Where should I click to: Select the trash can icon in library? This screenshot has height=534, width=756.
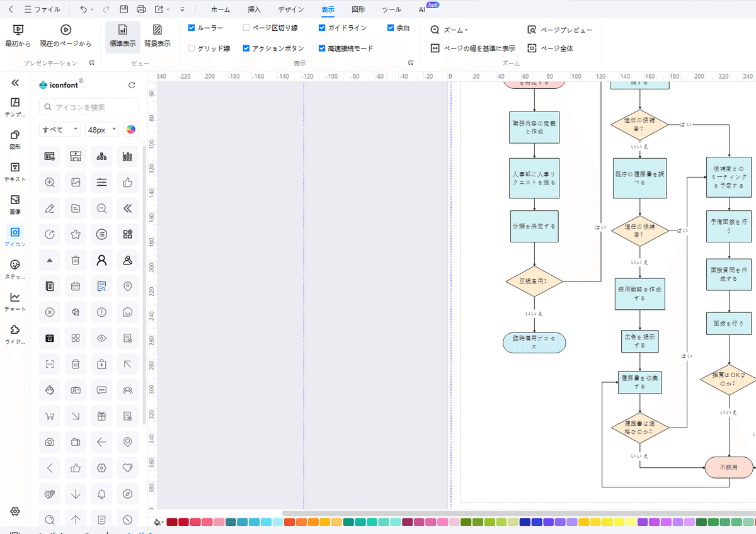76,260
